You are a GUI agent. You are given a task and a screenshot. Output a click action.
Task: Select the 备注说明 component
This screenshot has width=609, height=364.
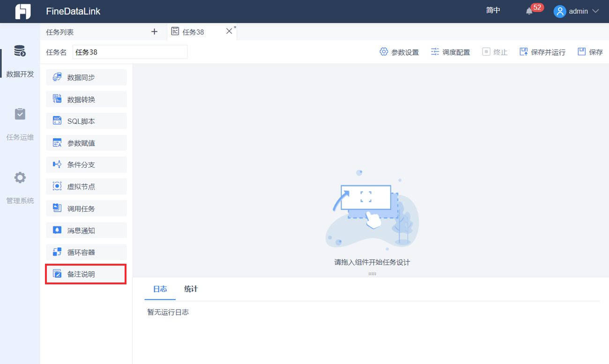point(86,274)
